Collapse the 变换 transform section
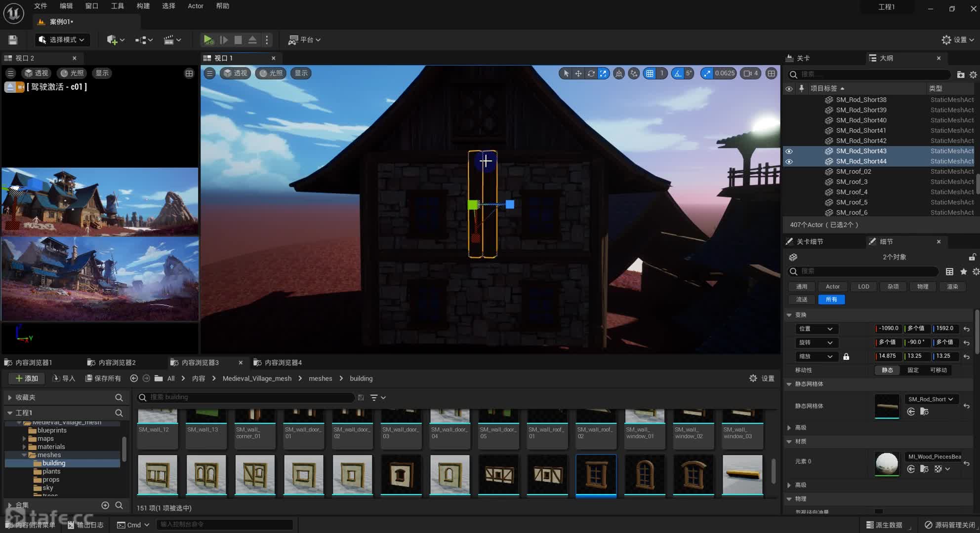Viewport: 980px width, 533px height. point(789,315)
